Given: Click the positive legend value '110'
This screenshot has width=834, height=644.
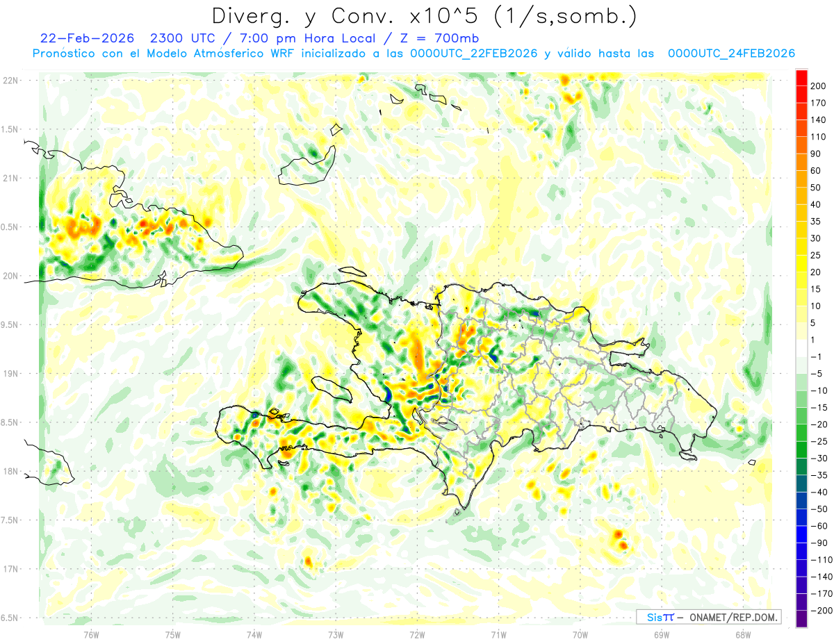Looking at the screenshot, I should coord(819,137).
